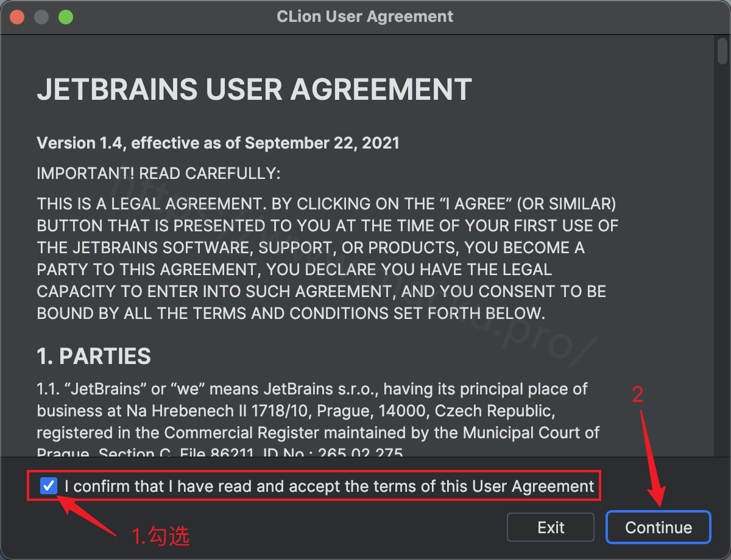Click the green zoom window button
This screenshot has height=560, width=731.
pos(66,16)
